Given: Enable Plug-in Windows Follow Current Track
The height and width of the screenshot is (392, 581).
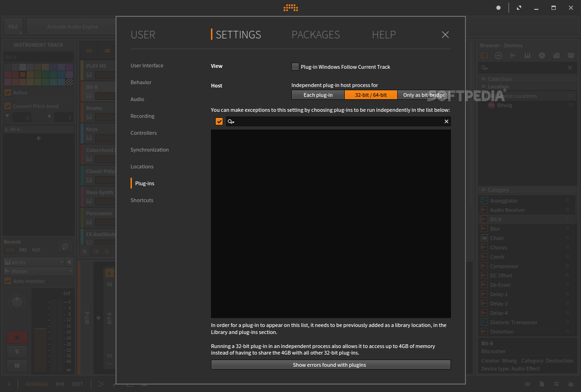Looking at the screenshot, I should click(295, 67).
